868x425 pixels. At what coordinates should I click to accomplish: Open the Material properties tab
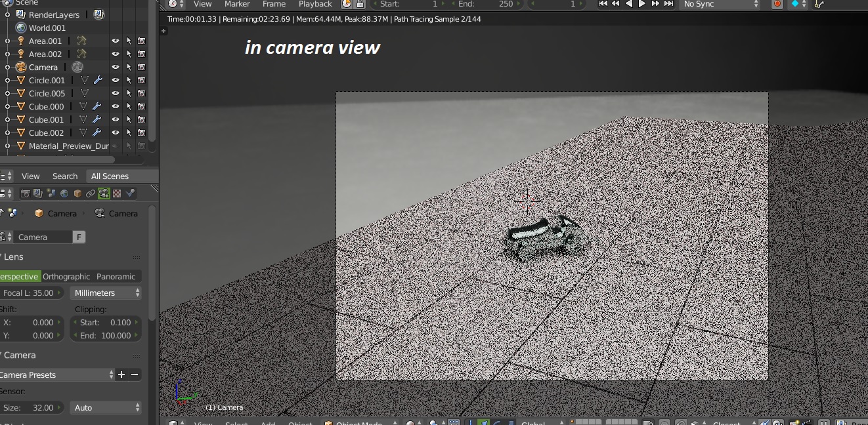click(117, 193)
